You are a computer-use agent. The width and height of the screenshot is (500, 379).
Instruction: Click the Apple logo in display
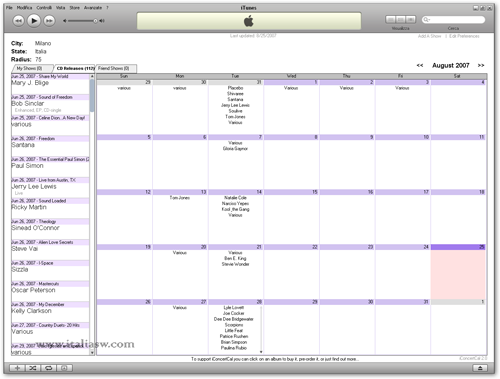click(249, 21)
